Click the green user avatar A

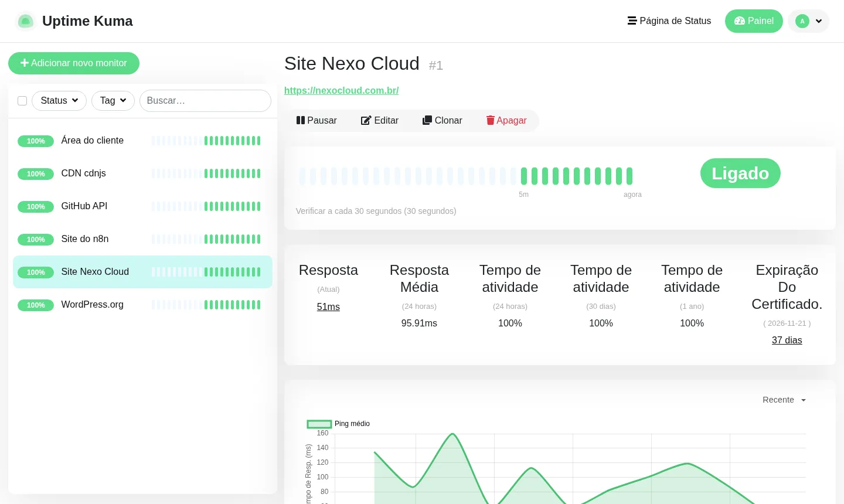802,21
